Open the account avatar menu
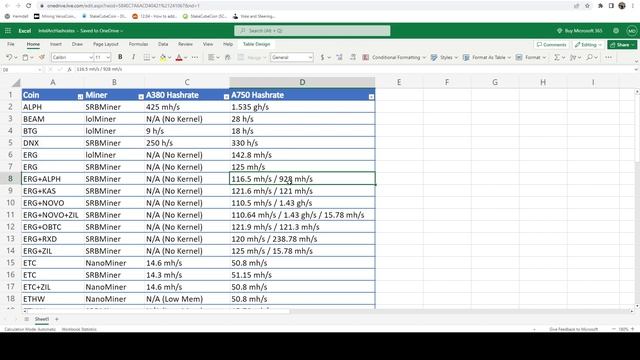640x360 pixels. tap(631, 31)
